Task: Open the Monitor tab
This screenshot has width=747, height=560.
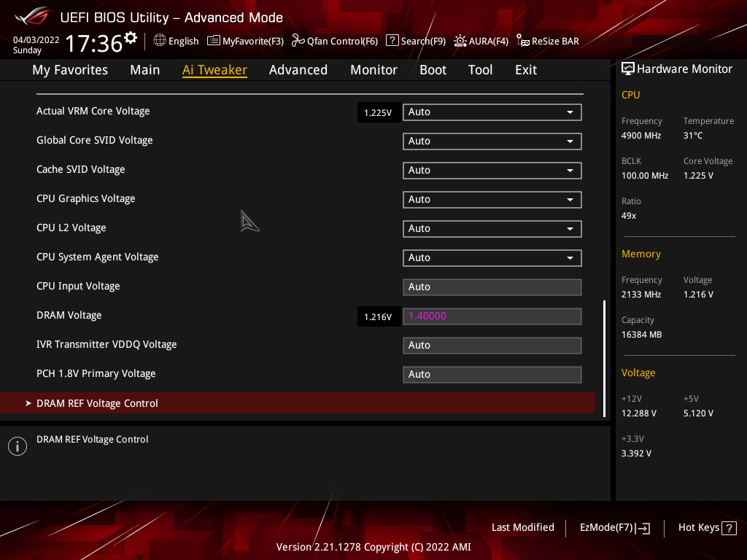Action: [373, 70]
